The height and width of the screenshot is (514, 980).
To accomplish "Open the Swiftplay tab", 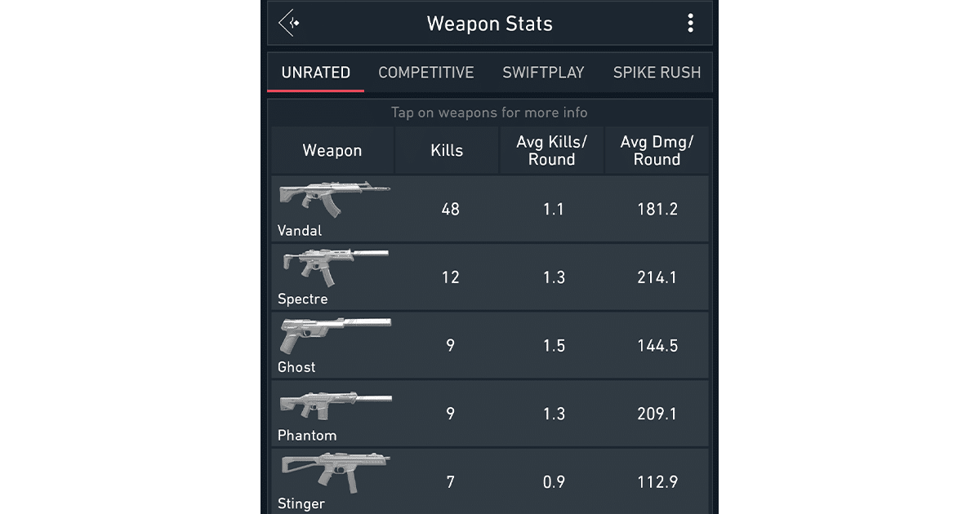I will tap(543, 73).
